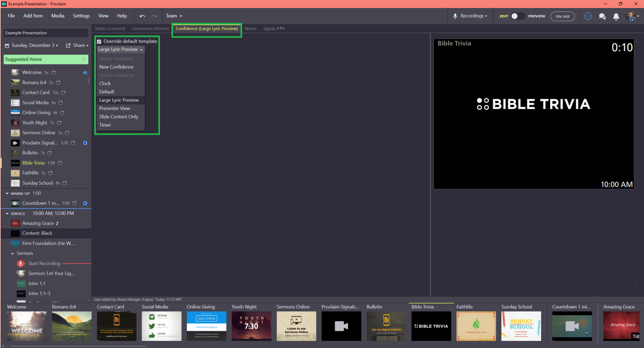This screenshot has width=644, height=348.
Task: Open the profile dropdown arrow
Action: point(638,16)
